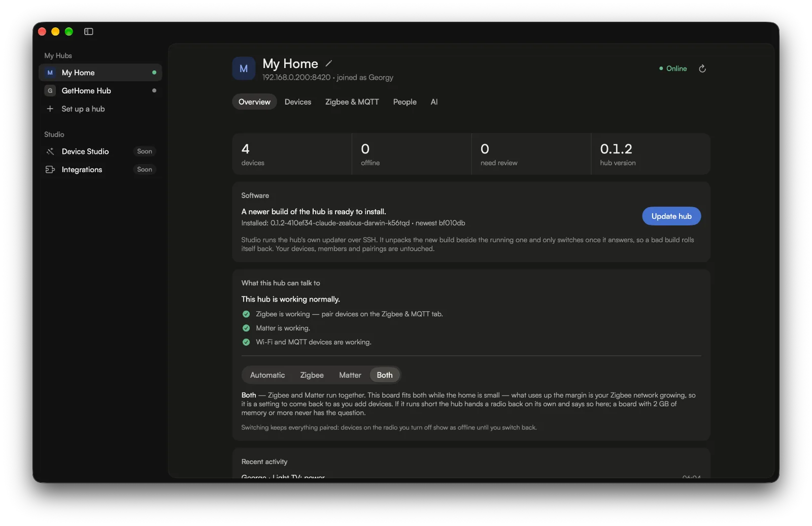
Task: Click the Soon badge next to Integrations
Action: point(145,170)
